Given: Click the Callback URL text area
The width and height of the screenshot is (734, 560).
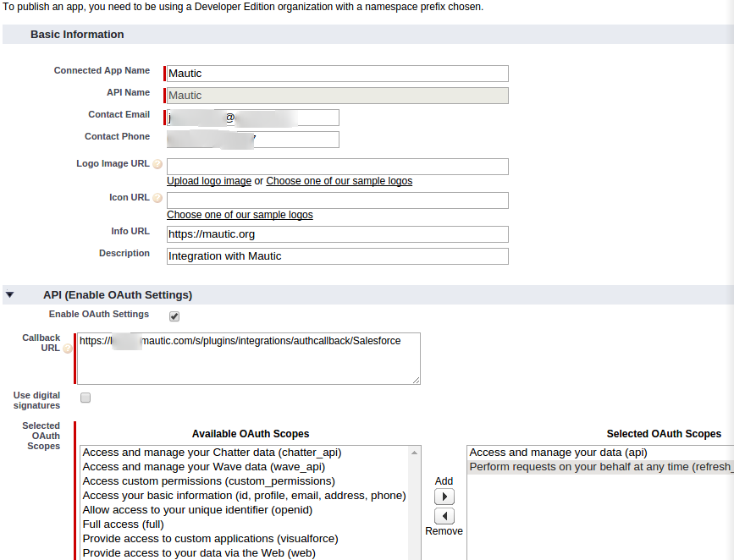Looking at the screenshot, I should pos(249,359).
